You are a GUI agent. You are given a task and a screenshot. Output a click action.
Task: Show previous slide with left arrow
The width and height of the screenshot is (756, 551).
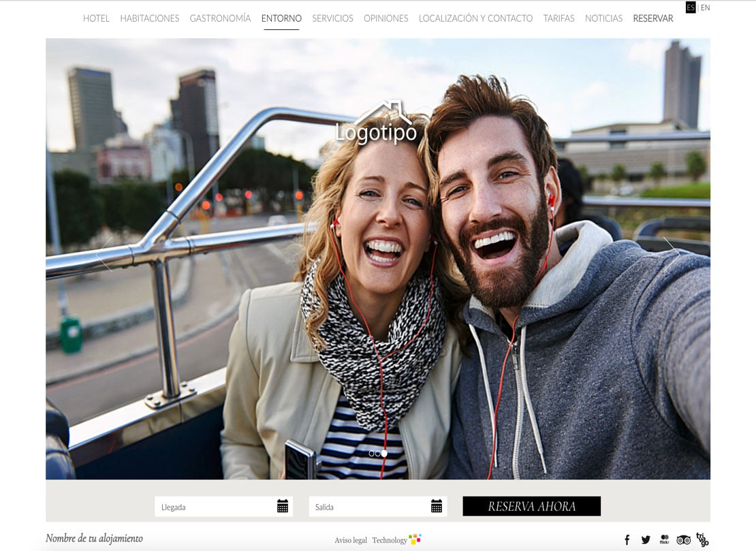[105, 253]
